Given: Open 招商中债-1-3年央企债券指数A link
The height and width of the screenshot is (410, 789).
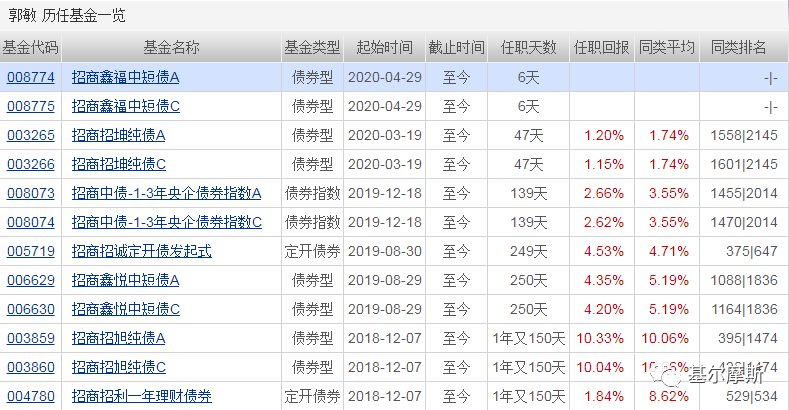Looking at the screenshot, I should [x=166, y=193].
